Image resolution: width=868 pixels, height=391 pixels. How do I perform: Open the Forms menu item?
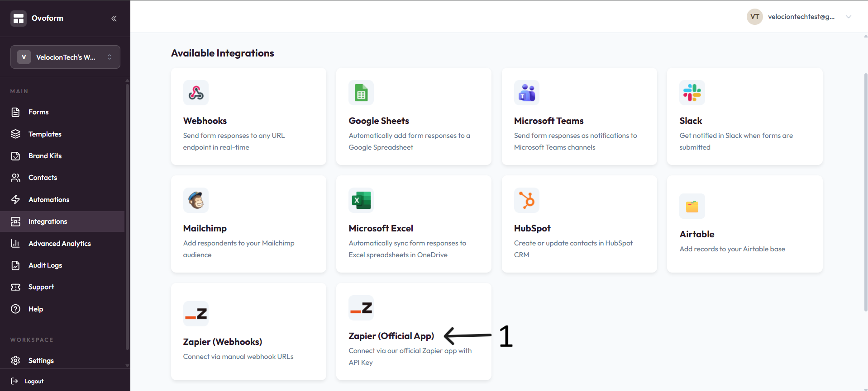(x=38, y=112)
